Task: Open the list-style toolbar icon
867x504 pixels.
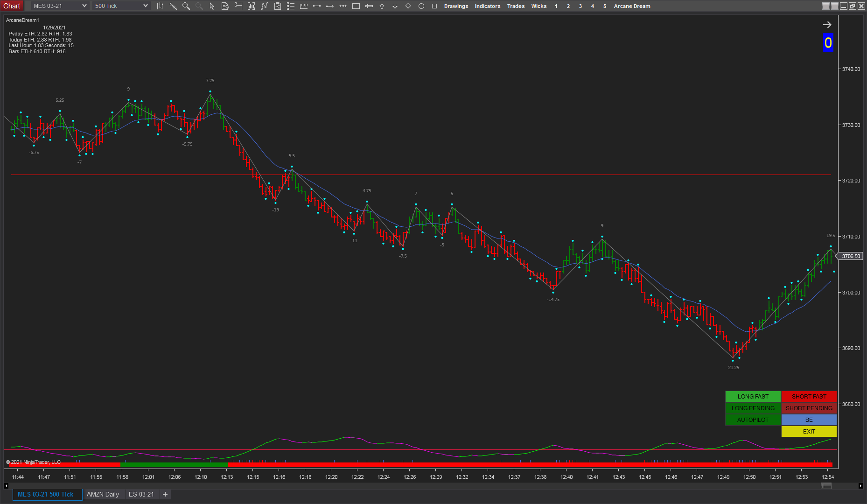Action: click(x=290, y=6)
